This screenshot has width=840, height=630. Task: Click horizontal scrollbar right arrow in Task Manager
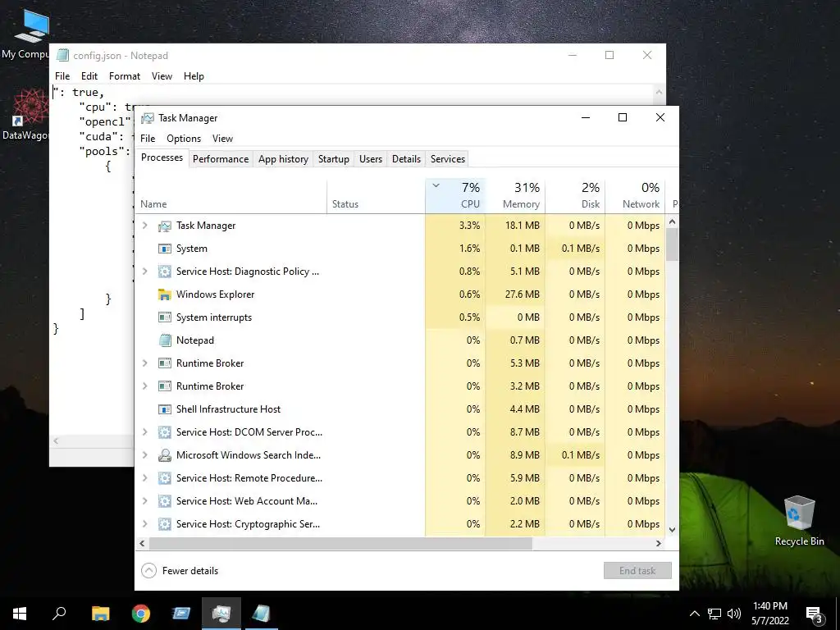(x=659, y=543)
